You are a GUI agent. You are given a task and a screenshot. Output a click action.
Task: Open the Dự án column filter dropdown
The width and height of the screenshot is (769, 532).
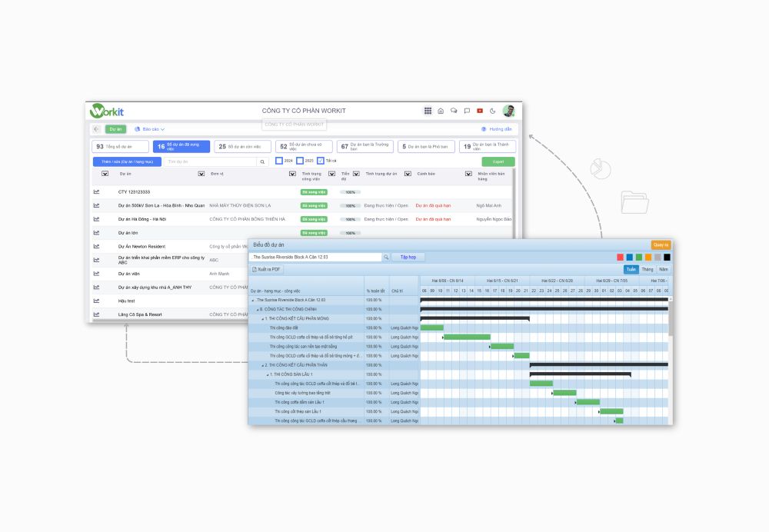pos(201,174)
